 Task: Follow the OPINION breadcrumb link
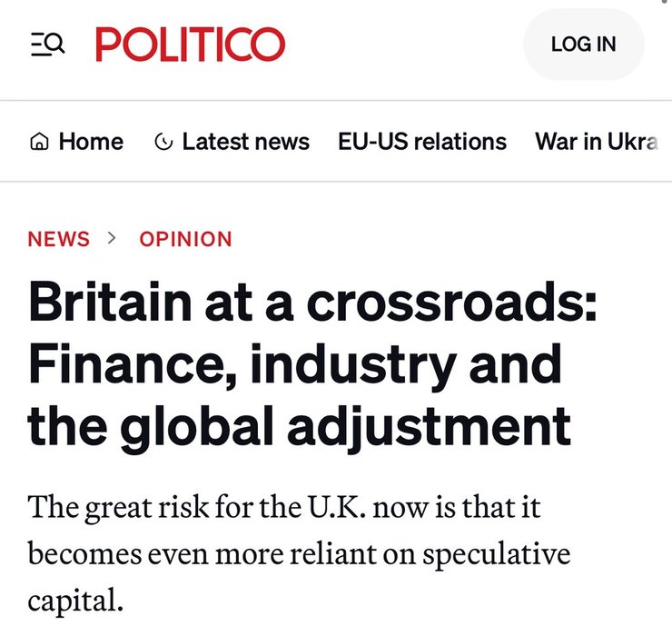click(x=185, y=239)
